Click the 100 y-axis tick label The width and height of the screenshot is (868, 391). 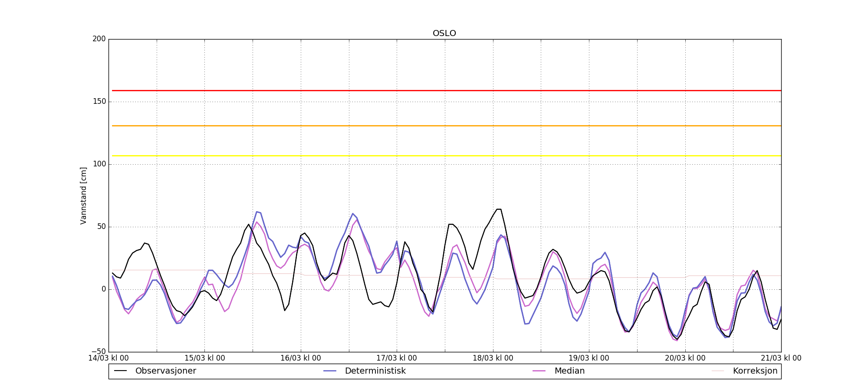99,164
